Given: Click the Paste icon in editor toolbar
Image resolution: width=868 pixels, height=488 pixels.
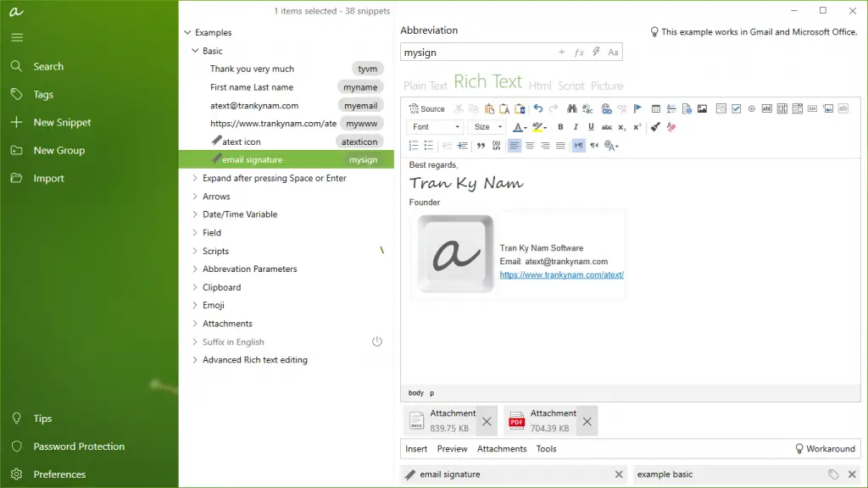Looking at the screenshot, I should click(x=489, y=109).
